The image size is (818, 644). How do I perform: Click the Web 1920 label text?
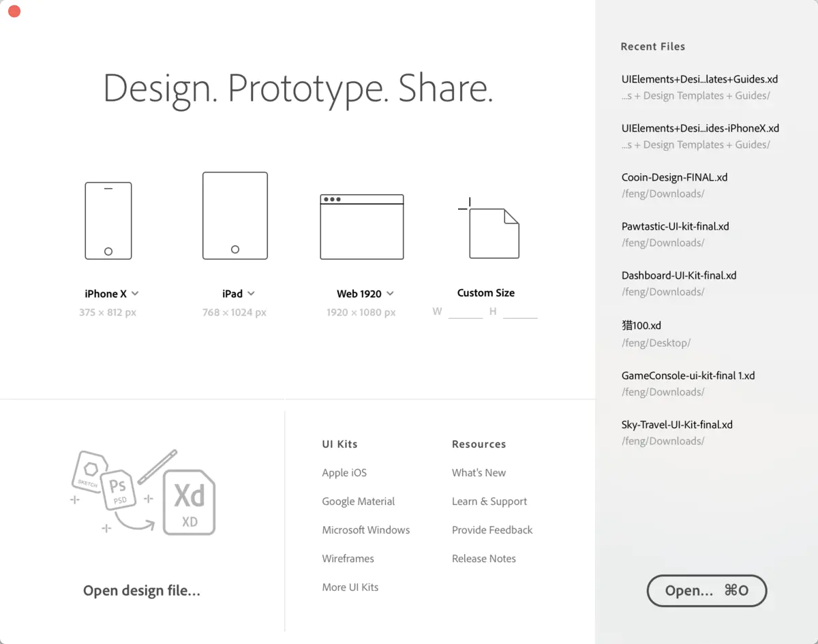359,294
